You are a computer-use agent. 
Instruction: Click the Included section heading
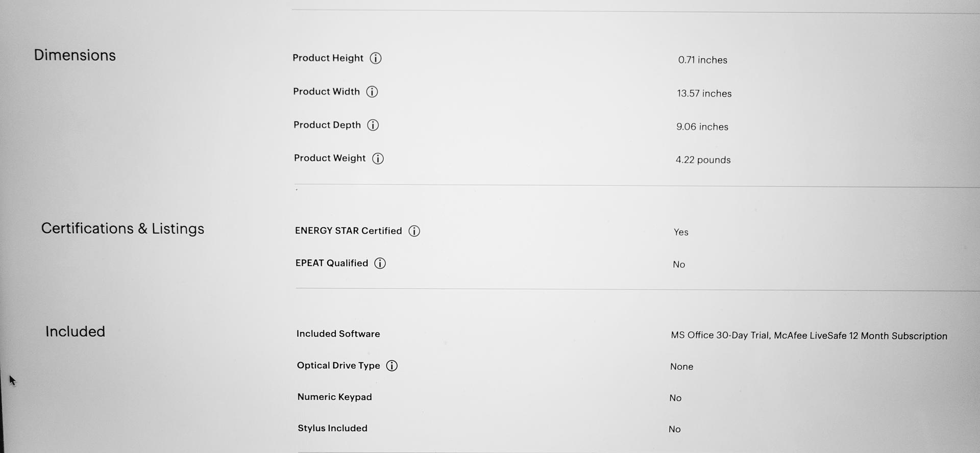(75, 332)
